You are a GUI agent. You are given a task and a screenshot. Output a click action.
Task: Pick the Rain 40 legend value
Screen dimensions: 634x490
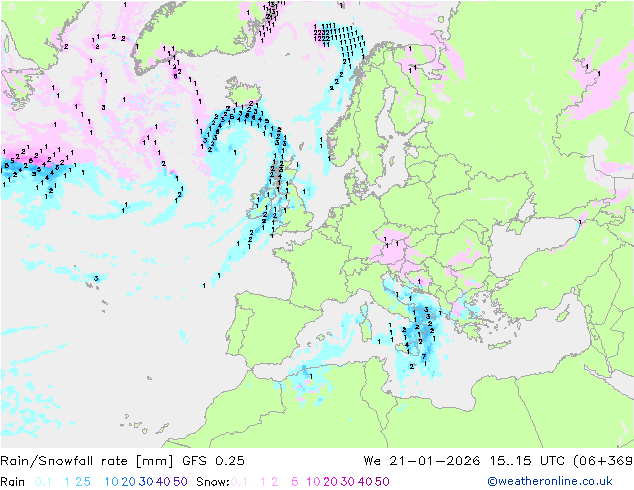click(x=163, y=482)
